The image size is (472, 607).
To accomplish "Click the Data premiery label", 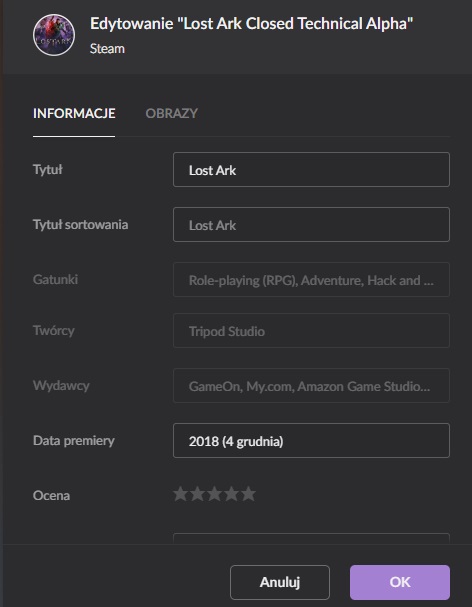I will coord(74,441).
